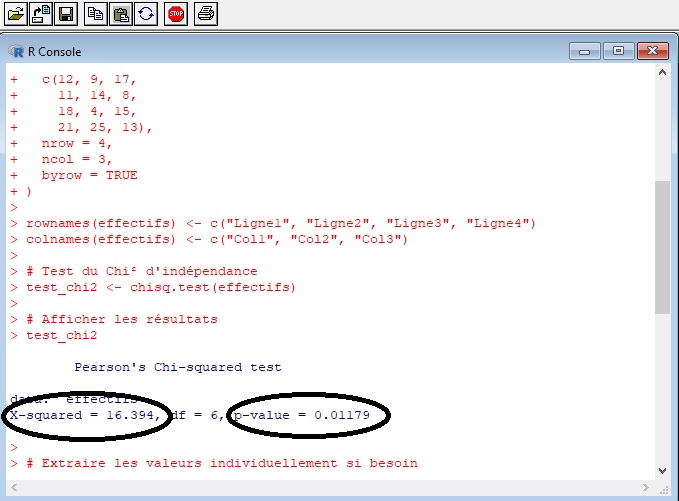Viewport: 679px width, 501px height.
Task: Click on the circled X-squared = 16.394 text
Action: pos(85,415)
